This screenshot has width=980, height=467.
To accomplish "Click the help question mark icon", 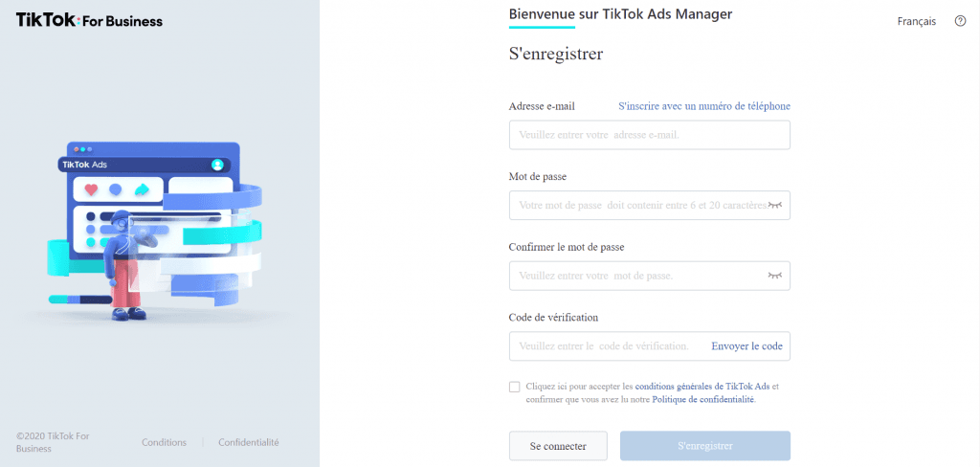I will [960, 21].
